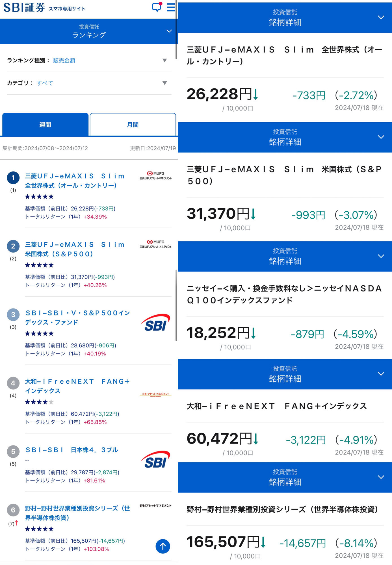Expand the 投資信託 ランキング header chevron
The width and height of the screenshot is (392, 565).
pos(169,31)
